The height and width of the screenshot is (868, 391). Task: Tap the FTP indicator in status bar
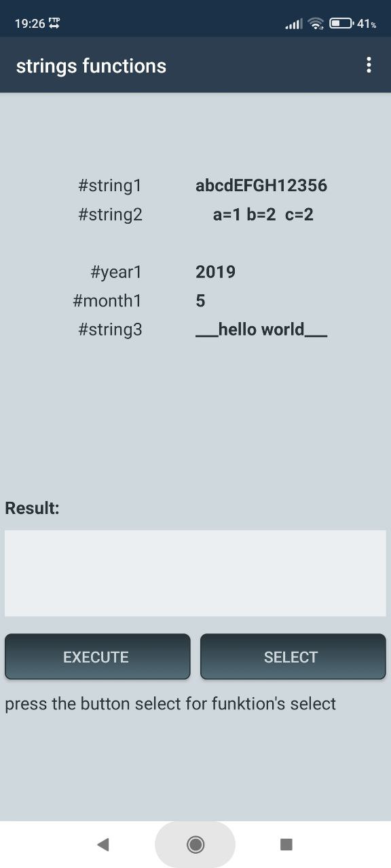tap(54, 24)
